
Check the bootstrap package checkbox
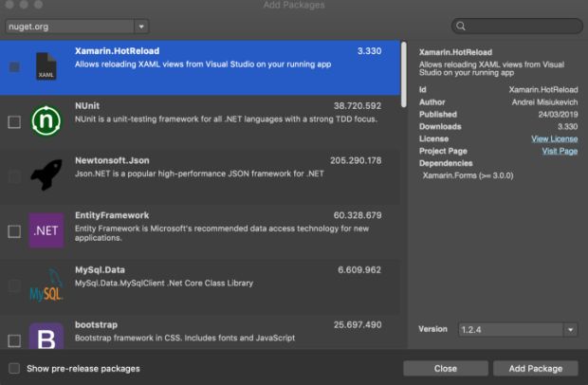pos(13,339)
